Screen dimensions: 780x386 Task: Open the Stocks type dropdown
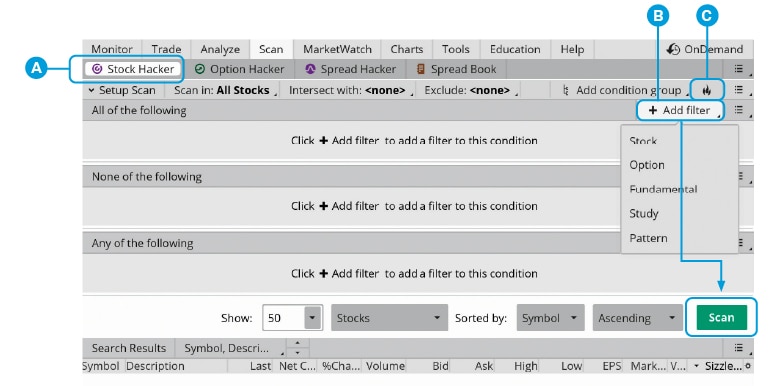(389, 318)
